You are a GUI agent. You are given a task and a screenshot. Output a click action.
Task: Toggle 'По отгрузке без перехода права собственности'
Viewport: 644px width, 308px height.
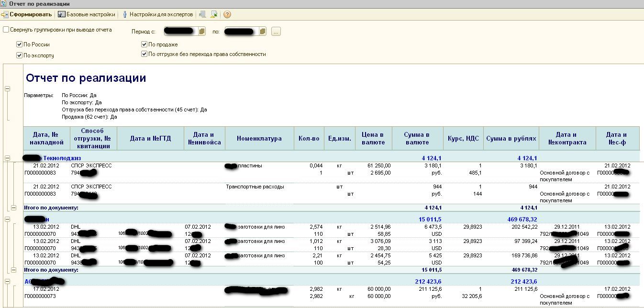(144, 54)
